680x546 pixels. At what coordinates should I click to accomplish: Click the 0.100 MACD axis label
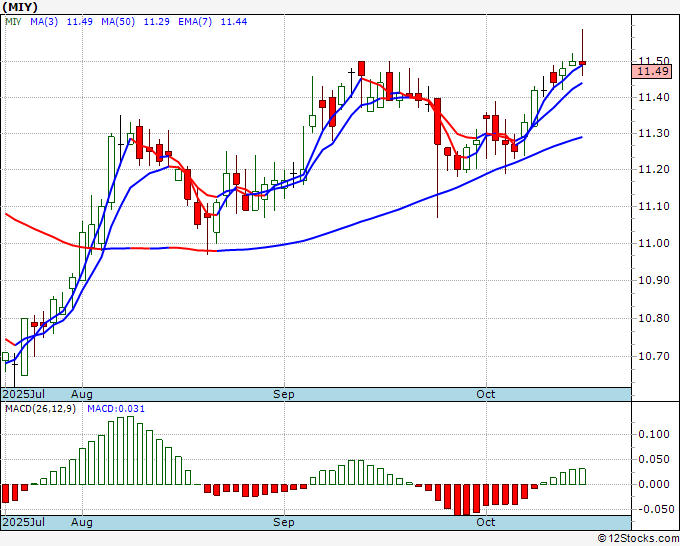pyautogui.click(x=654, y=434)
